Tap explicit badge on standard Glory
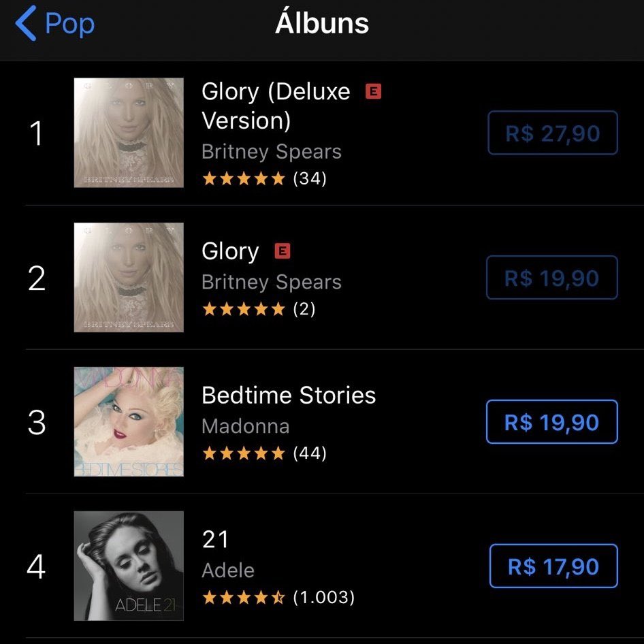The height and width of the screenshot is (644, 644). click(282, 251)
